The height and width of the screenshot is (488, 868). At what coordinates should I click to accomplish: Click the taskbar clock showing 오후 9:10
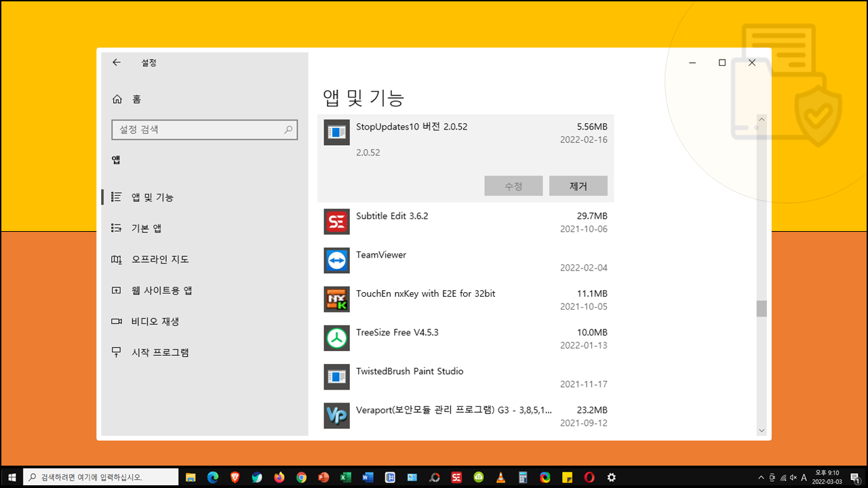click(x=828, y=477)
